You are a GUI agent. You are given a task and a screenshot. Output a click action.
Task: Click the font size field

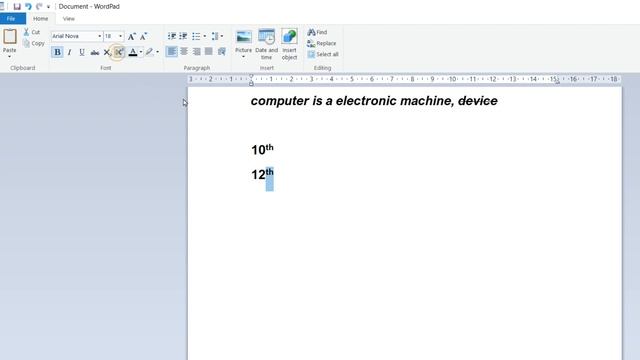click(x=111, y=36)
